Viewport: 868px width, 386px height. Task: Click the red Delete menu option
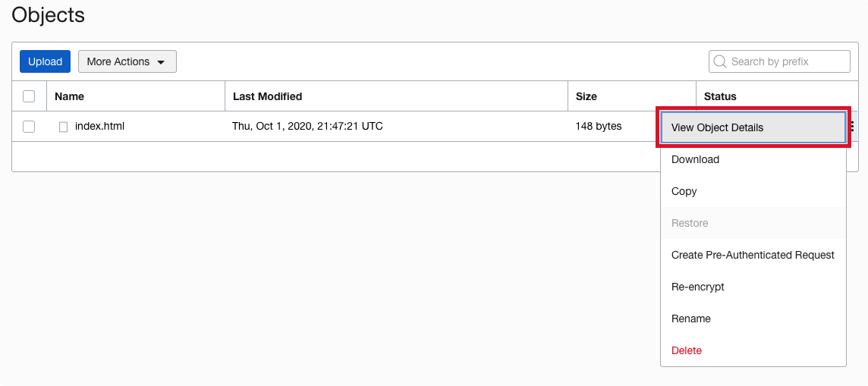click(x=687, y=350)
